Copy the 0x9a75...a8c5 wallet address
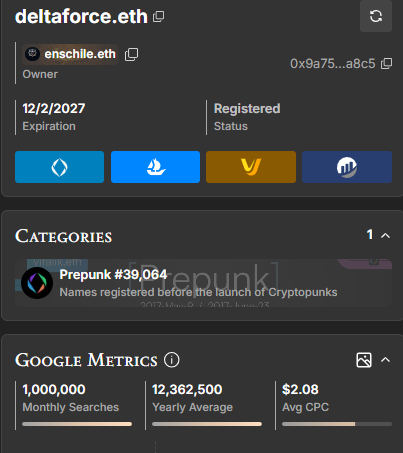This screenshot has height=453, width=403. (387, 63)
